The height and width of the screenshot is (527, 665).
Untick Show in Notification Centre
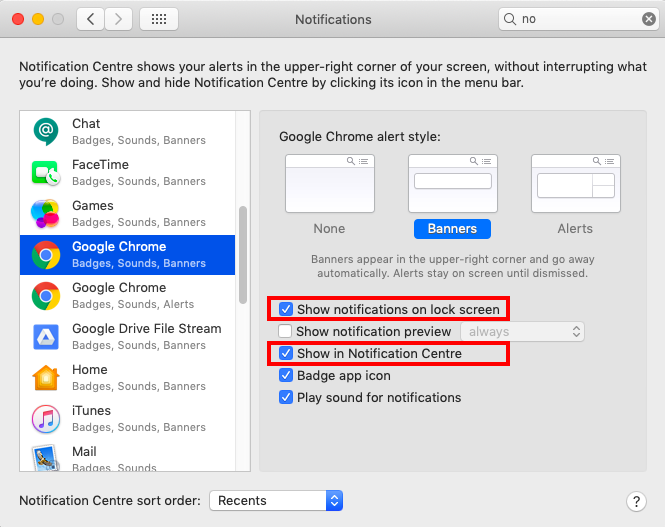tap(286, 353)
